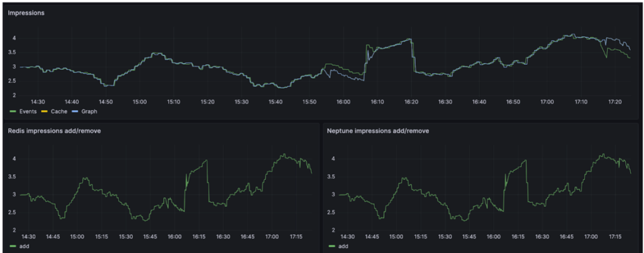The width and height of the screenshot is (644, 253).
Task: Select the add legend label in Redis panel
Action: (25, 246)
